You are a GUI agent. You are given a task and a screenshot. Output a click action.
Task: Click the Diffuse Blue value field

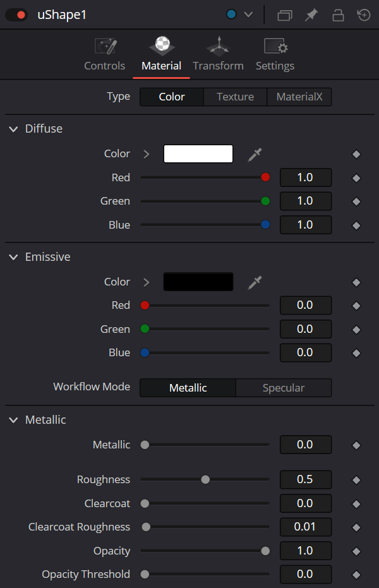click(x=306, y=225)
